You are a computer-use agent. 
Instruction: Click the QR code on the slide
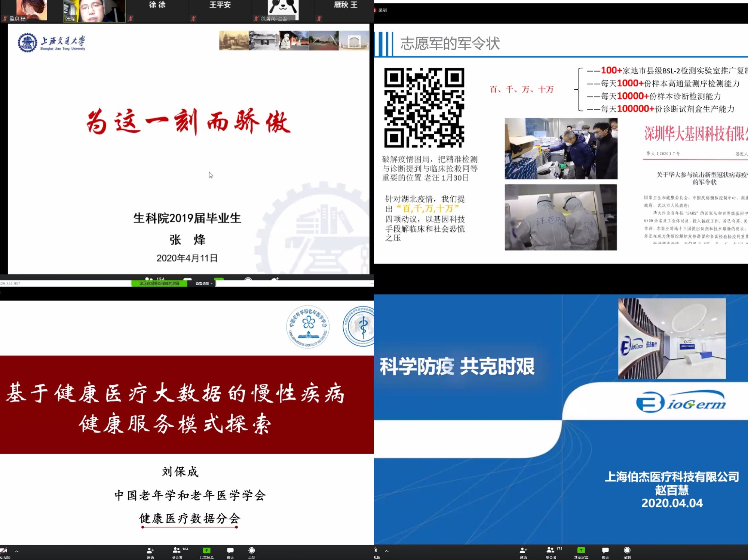coord(424,108)
